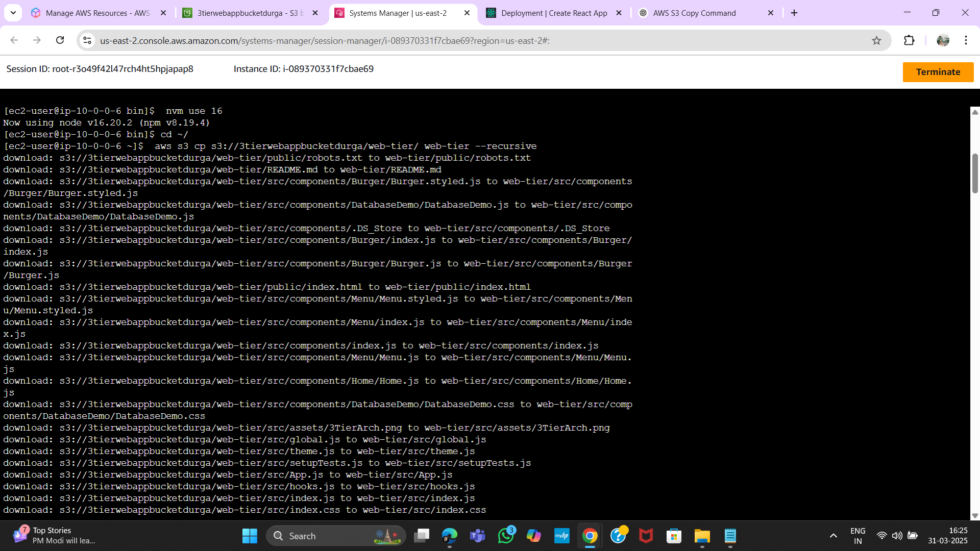
Task: Switch to Deployment Create React App tab
Action: click(554, 13)
